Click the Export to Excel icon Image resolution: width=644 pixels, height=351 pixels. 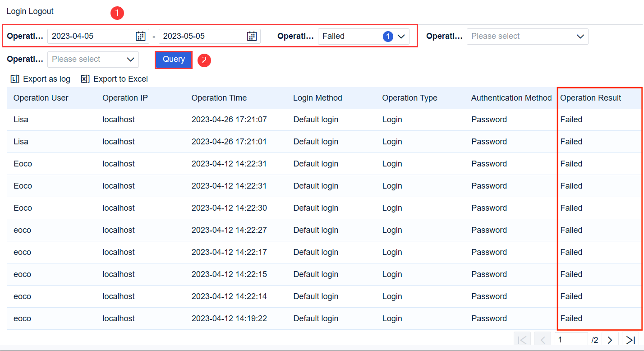tap(84, 79)
